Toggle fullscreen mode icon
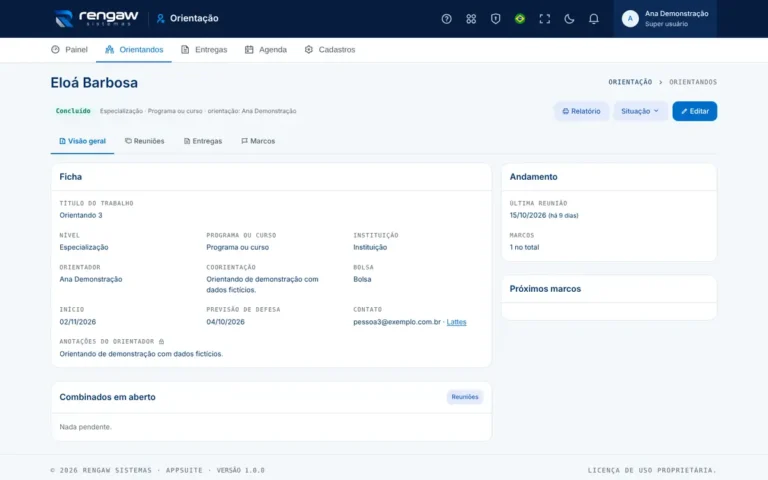This screenshot has width=768, height=480. pyautogui.click(x=544, y=19)
